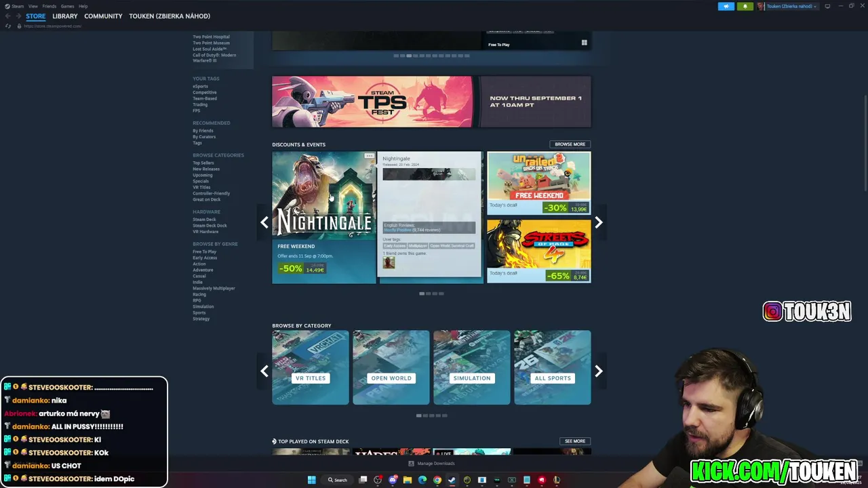Screen dimensions: 868x488
Task: Open the OPEN WORLD category
Action: click(391, 367)
